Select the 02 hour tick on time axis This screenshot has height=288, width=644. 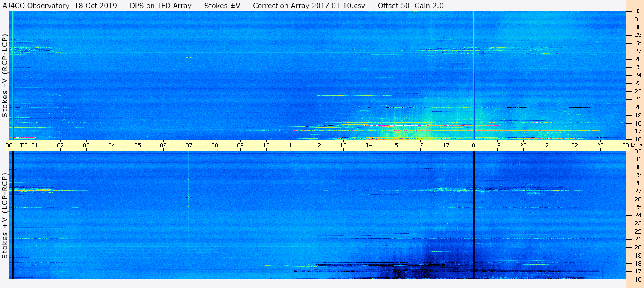click(x=60, y=145)
